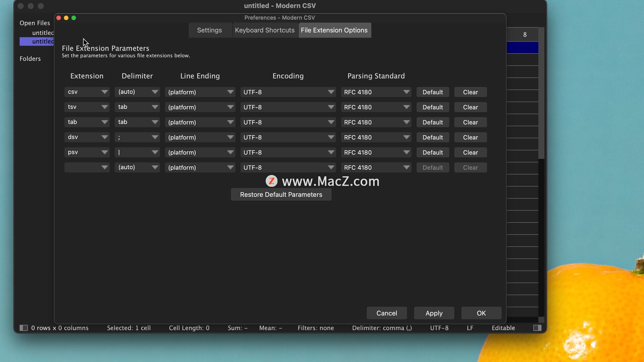Confirm preferences with OK button

pyautogui.click(x=481, y=313)
